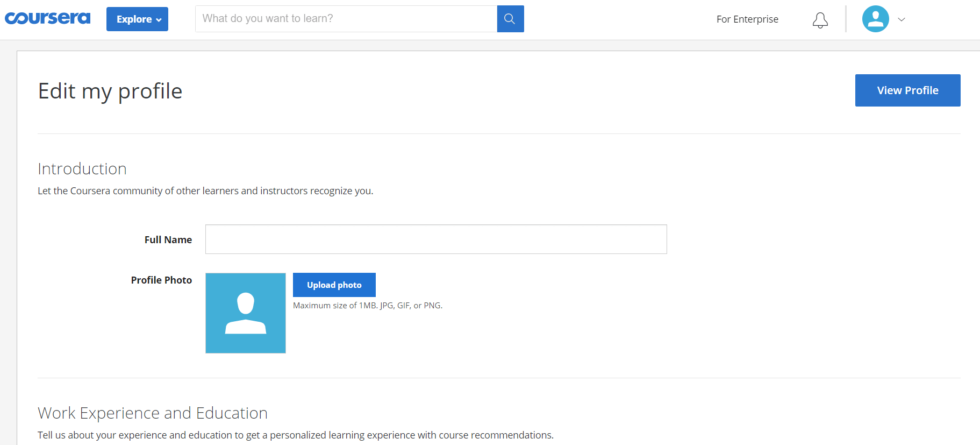Click the Upload photo button
Screen dimensions: 980x445
tap(334, 285)
